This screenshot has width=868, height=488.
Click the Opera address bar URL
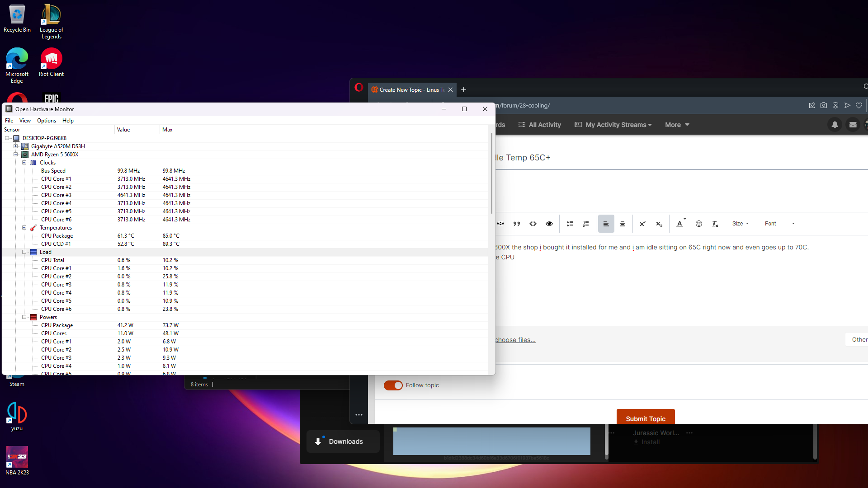[523, 105]
